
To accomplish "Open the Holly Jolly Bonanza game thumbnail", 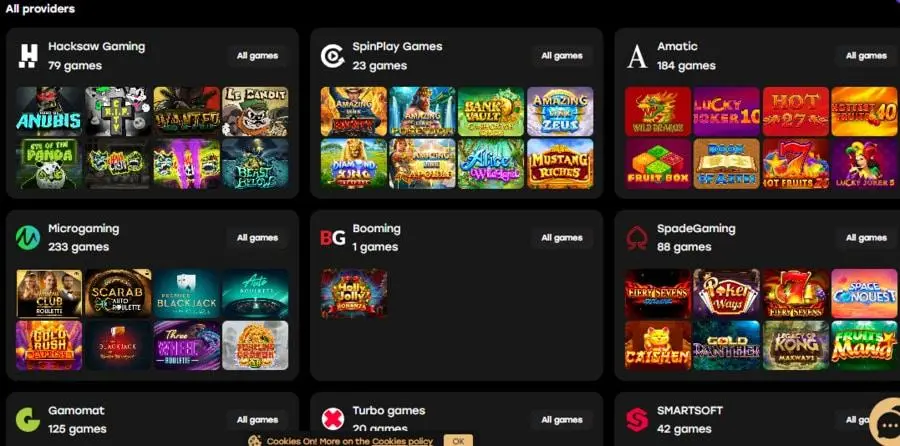I will 354,293.
